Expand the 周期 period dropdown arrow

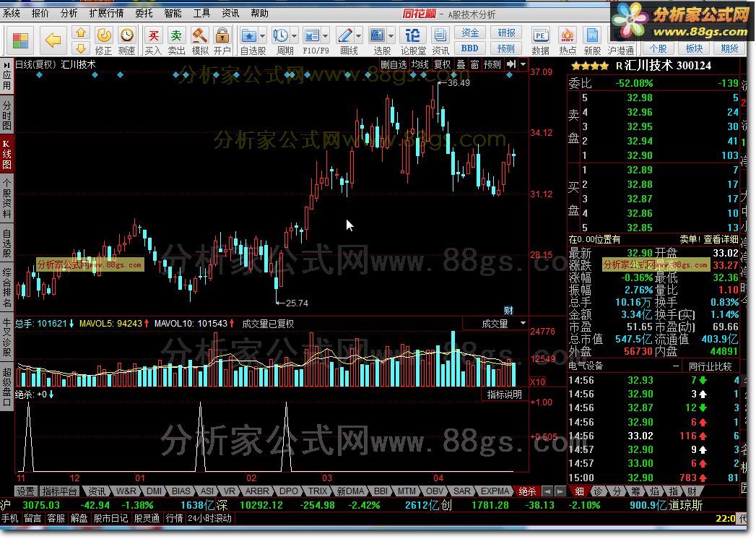pos(294,35)
